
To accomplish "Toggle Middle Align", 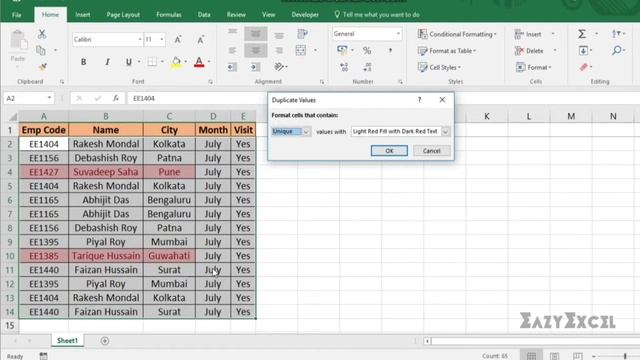I will pyautogui.click(x=256, y=34).
